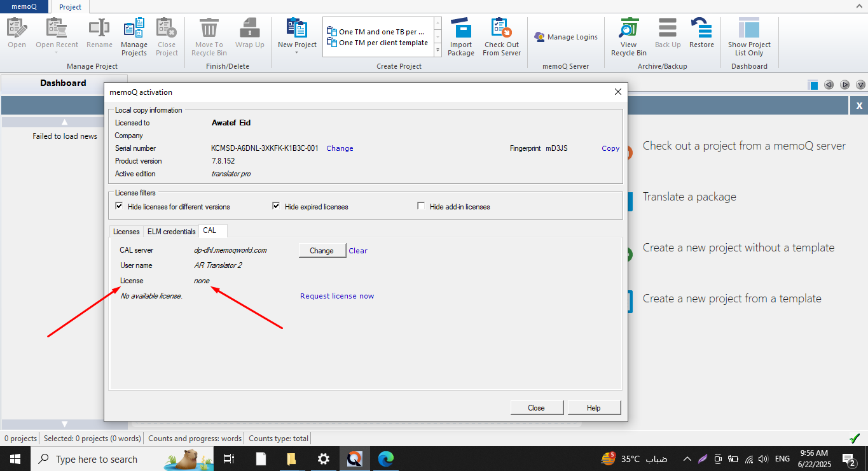Click Create a new project from a template
Viewport: 868px width, 471px height.
[x=732, y=299]
